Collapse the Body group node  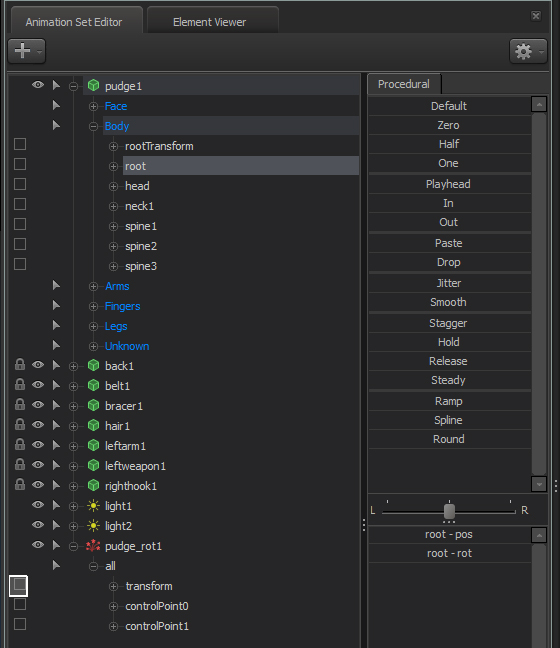pyautogui.click(x=93, y=126)
